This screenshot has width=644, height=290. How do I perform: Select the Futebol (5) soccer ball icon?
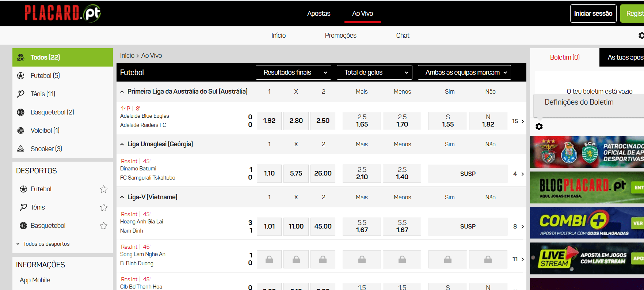coord(21,76)
